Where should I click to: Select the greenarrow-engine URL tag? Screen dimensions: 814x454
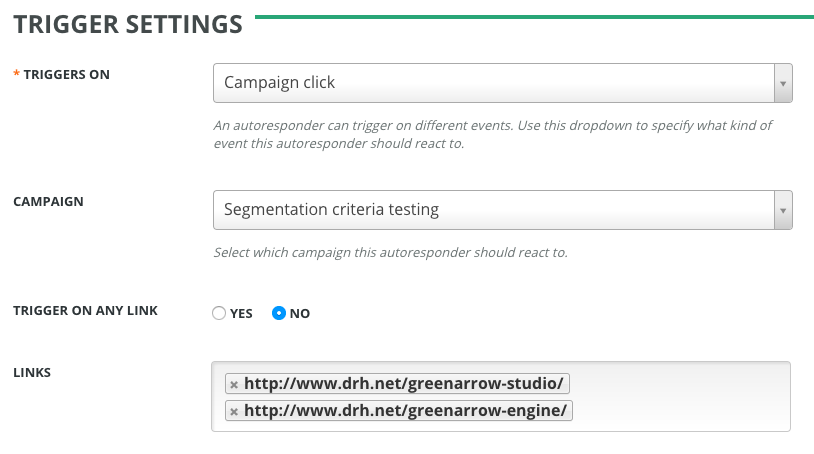[x=406, y=411]
